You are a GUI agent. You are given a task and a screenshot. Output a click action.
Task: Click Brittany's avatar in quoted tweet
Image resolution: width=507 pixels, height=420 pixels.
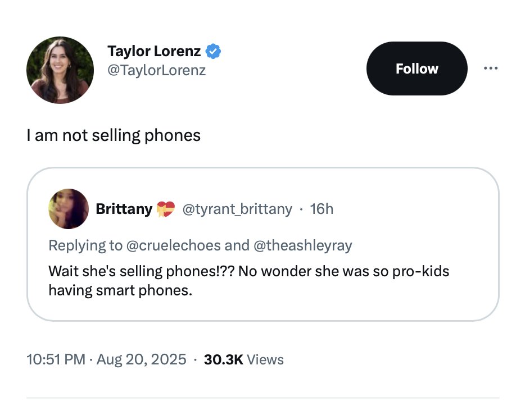tap(69, 209)
